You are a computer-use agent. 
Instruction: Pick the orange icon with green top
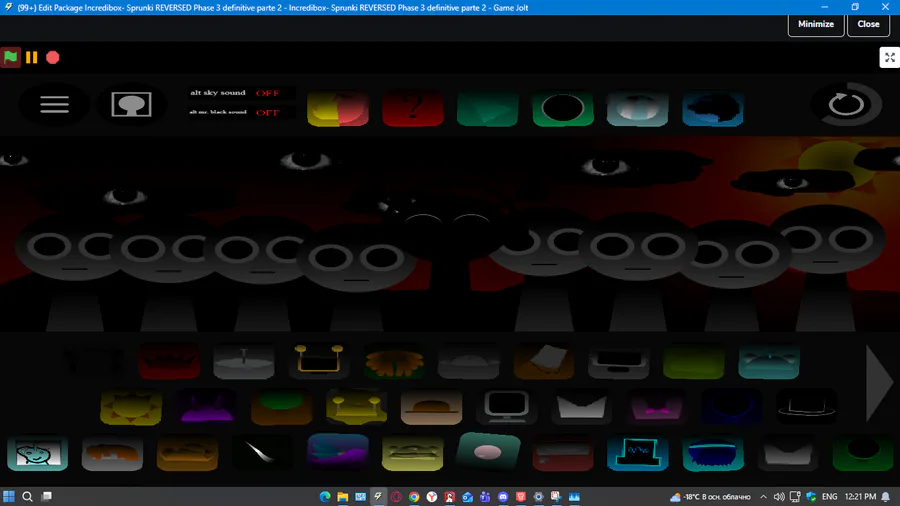tap(281, 407)
